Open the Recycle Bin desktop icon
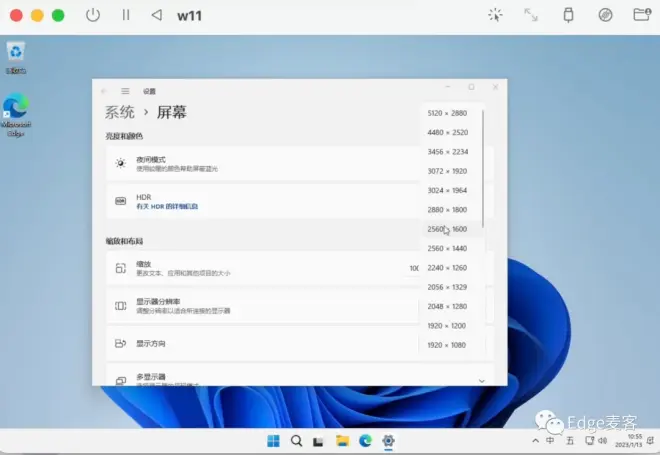 16,58
